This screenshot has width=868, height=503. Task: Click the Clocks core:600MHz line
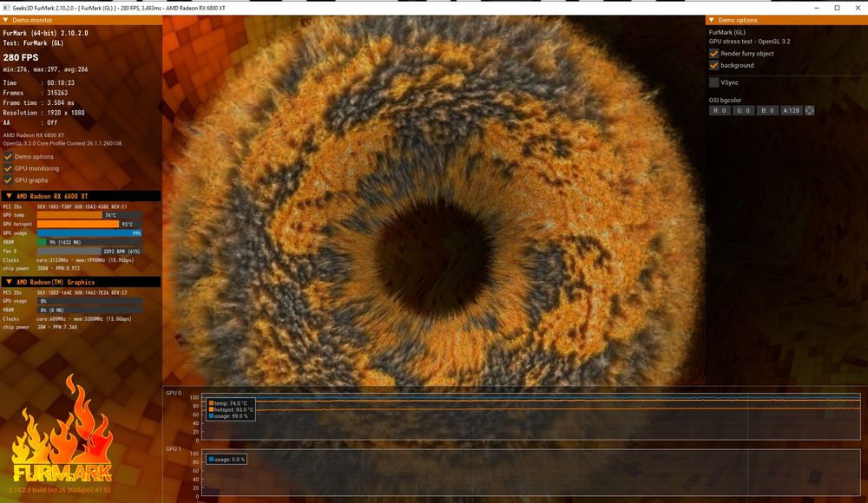click(x=67, y=319)
